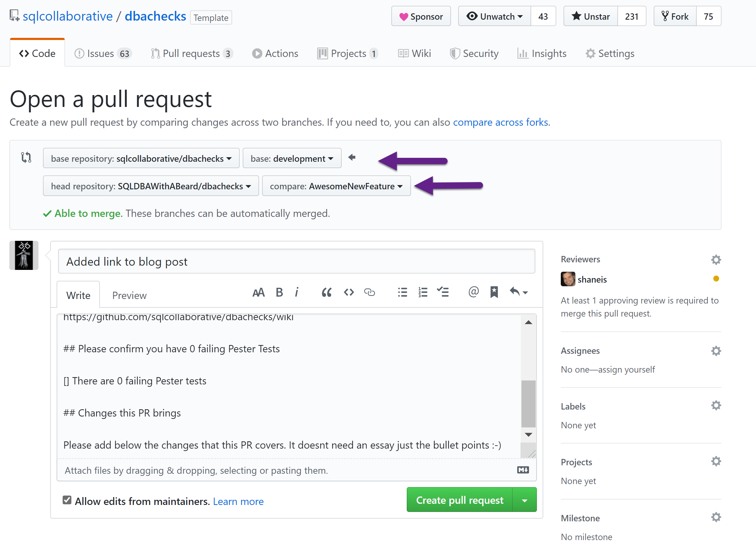Add a link with the link icon
The width and height of the screenshot is (756, 551).
[369, 293]
